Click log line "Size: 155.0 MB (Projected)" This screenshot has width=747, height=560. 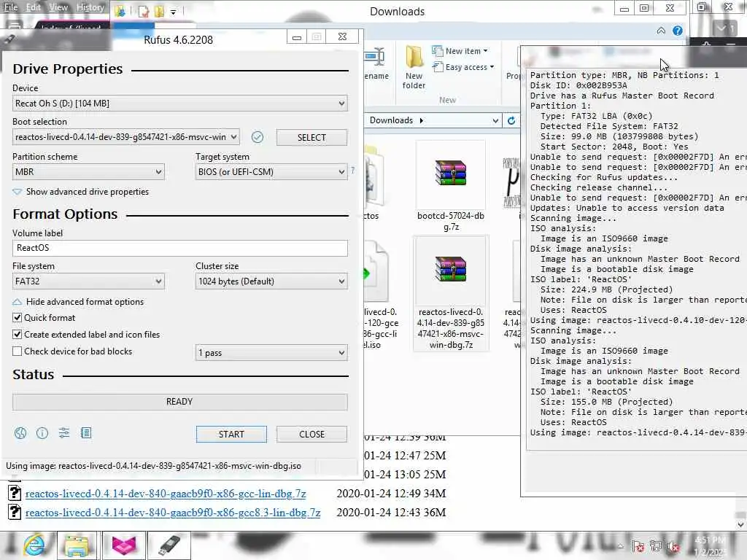[x=606, y=402]
